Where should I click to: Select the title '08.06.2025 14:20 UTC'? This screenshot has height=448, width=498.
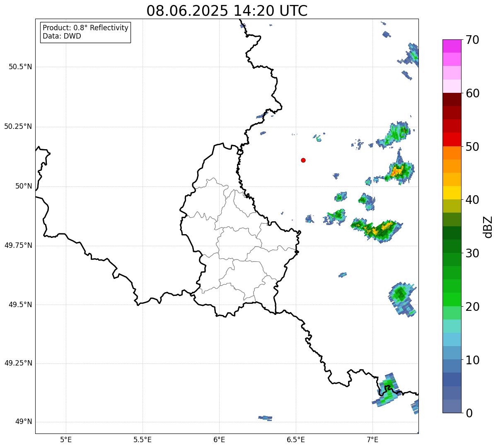pos(227,11)
